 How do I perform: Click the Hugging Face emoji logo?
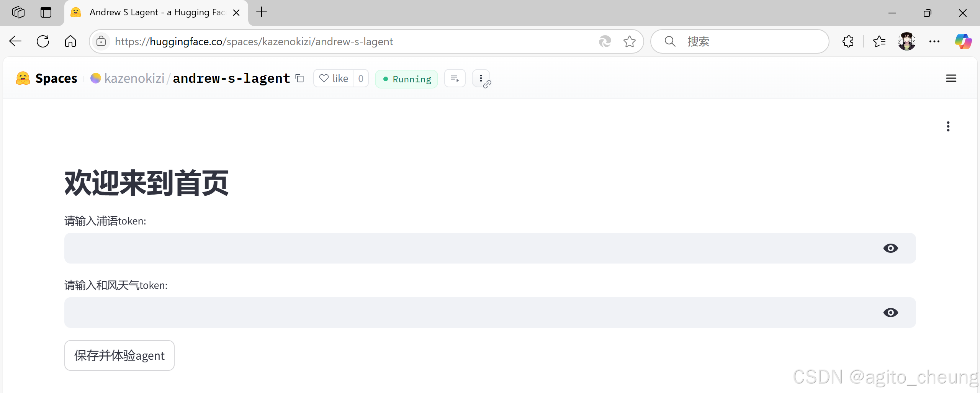pyautogui.click(x=23, y=78)
